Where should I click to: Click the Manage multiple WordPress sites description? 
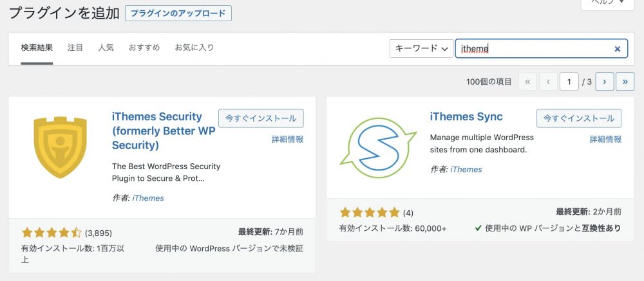point(482,143)
